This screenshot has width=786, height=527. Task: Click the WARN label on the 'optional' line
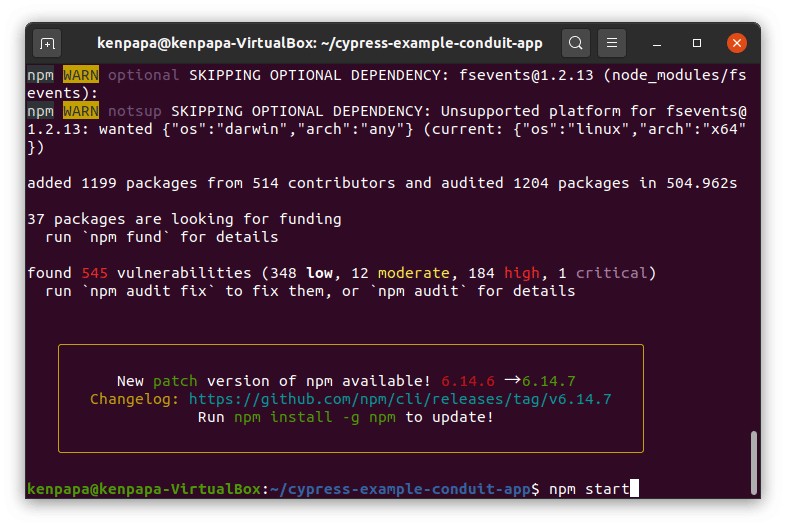coord(81,75)
